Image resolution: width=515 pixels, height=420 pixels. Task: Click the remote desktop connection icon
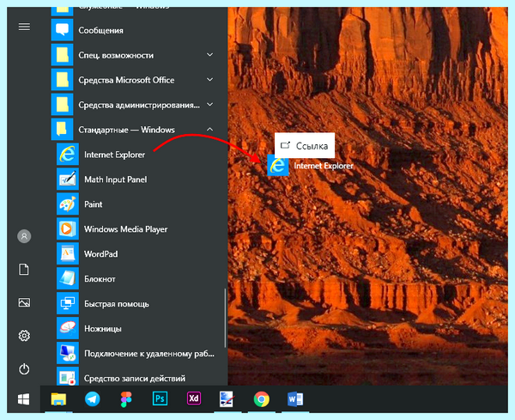pos(68,353)
